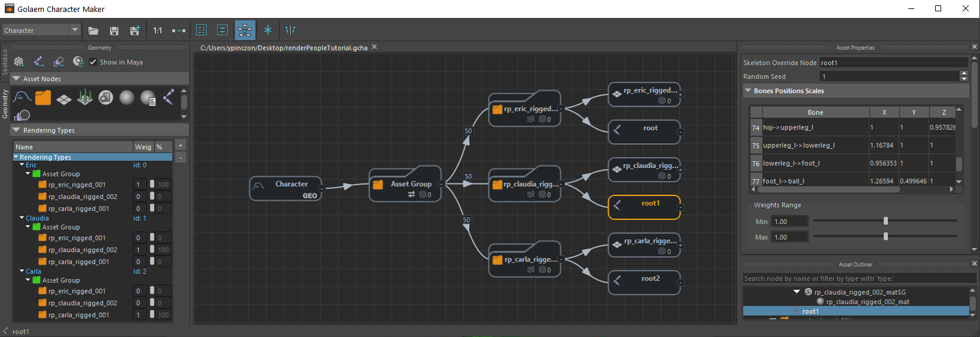Select the orange Asset Group folder node icon
This screenshot has height=337, width=980.
(x=43, y=97)
